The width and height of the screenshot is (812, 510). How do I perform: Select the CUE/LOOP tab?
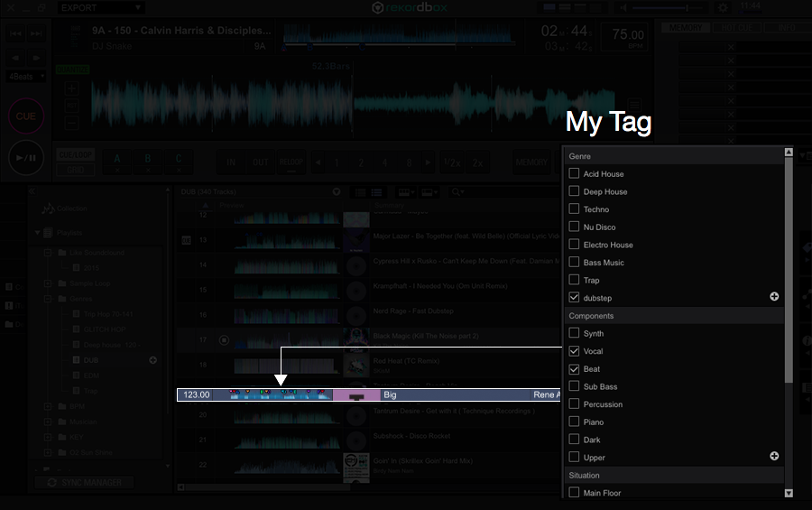(75, 155)
